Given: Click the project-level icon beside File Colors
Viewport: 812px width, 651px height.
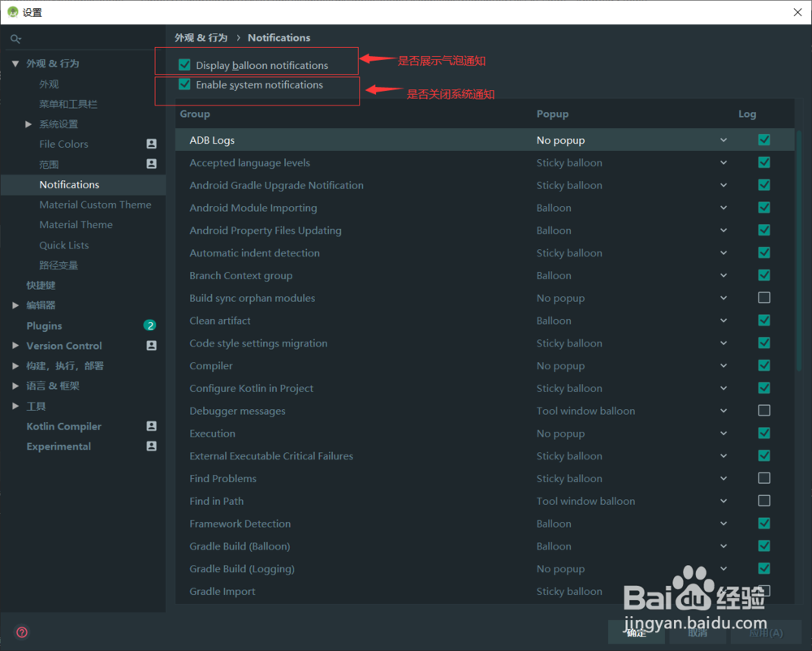Looking at the screenshot, I should (151, 144).
